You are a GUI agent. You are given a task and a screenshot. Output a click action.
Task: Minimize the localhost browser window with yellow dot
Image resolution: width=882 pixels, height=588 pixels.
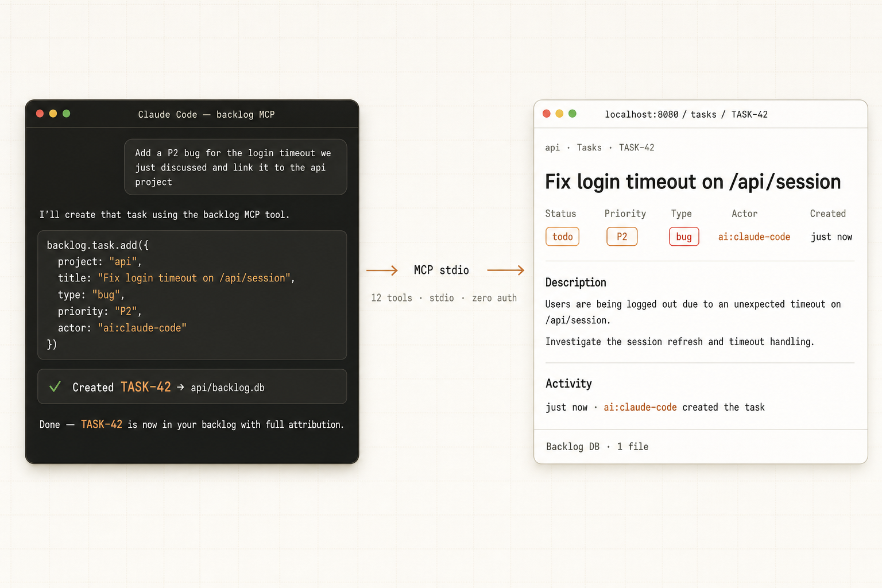point(559,114)
